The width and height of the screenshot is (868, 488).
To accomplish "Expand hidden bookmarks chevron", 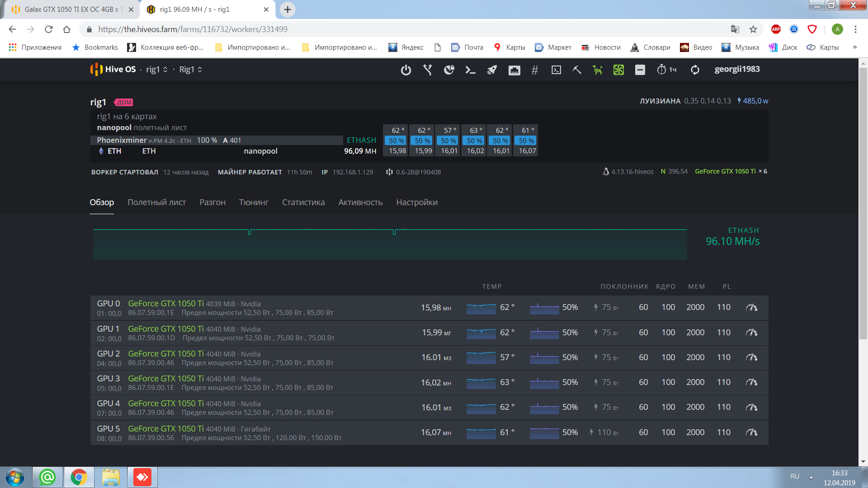I will point(854,47).
